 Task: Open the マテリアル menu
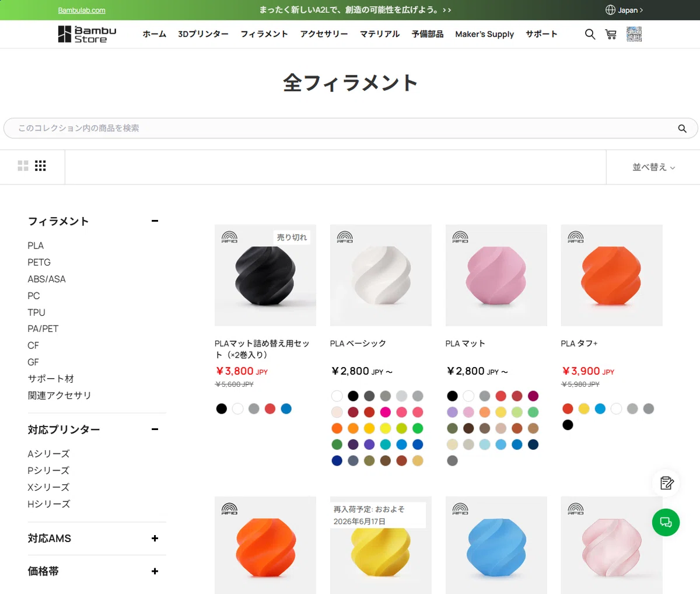pyautogui.click(x=380, y=34)
